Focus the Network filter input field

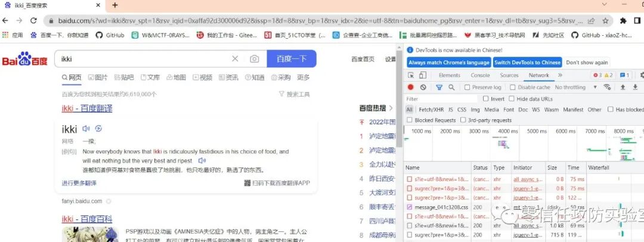tap(441, 98)
